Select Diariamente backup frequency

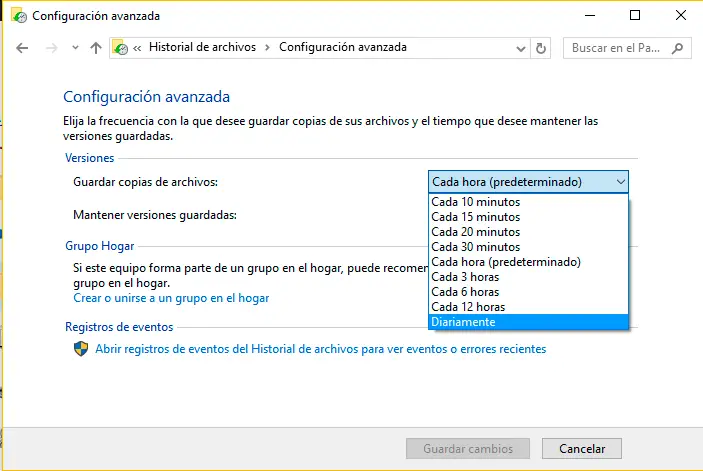[x=464, y=322]
